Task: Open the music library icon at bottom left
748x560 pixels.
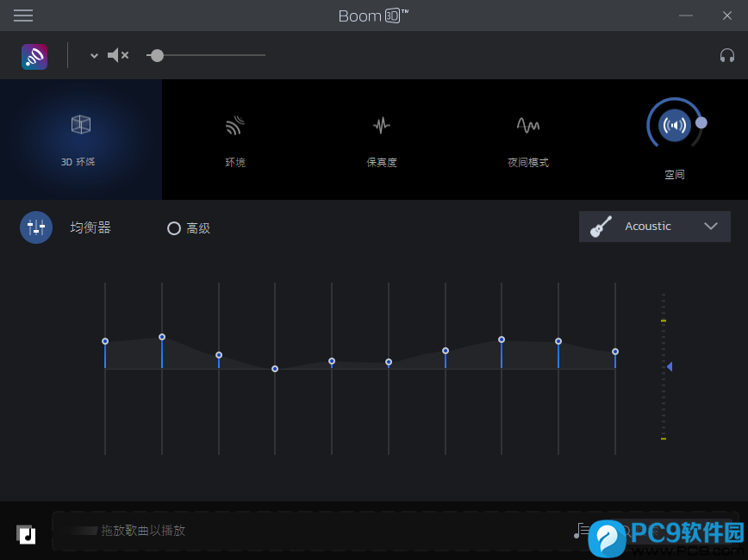Action: tap(26, 534)
